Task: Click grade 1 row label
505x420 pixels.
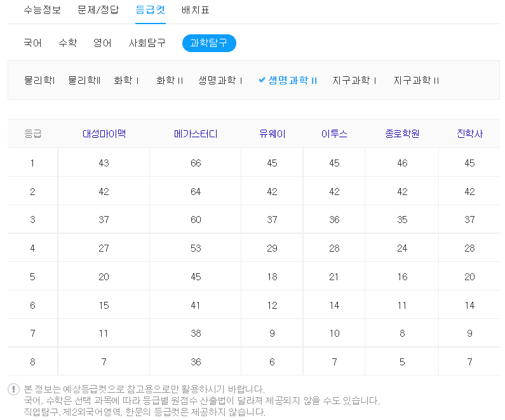Action: point(32,163)
